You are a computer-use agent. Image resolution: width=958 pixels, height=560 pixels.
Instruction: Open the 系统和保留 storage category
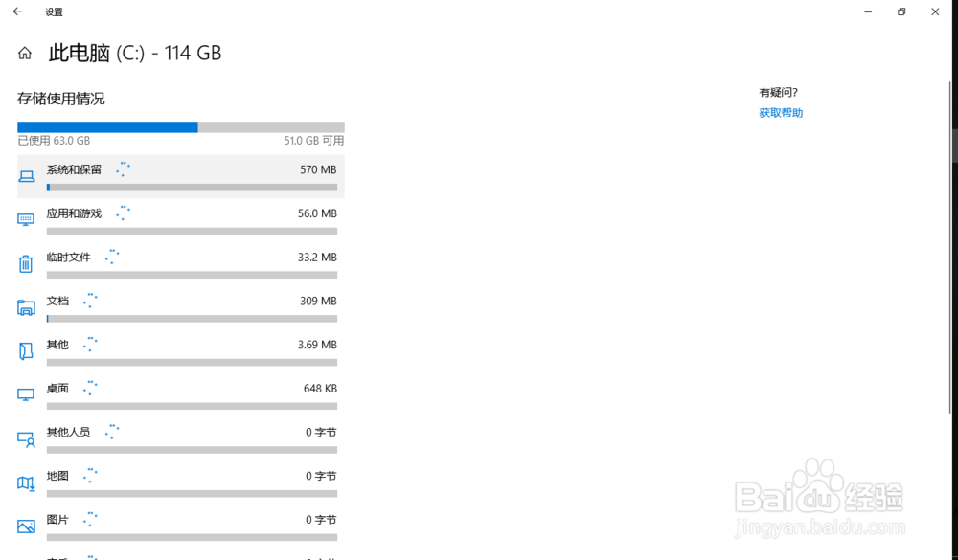(74, 169)
